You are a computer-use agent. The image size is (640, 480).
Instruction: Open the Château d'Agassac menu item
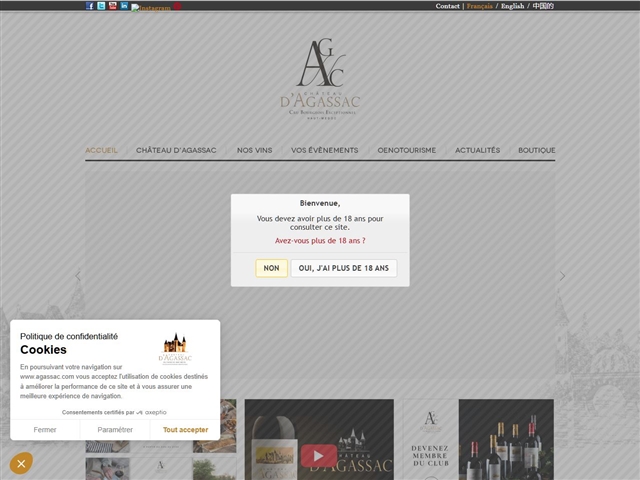pos(176,150)
